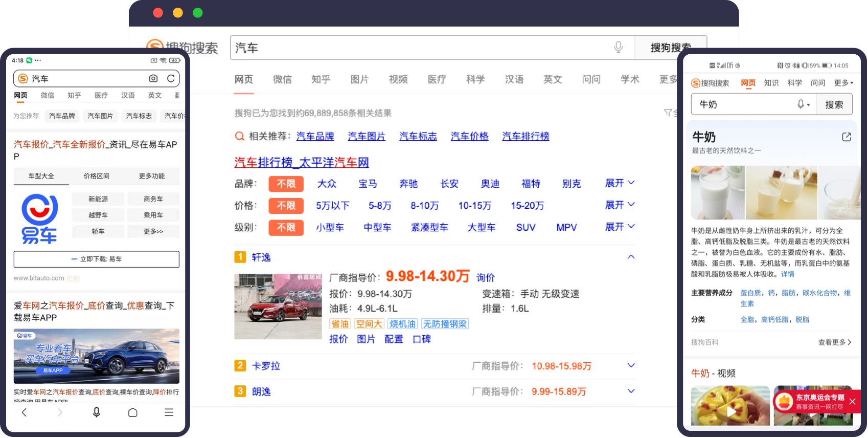The image size is (868, 438).
Task: Select 不限 for 价格 filter
Action: tap(286, 206)
